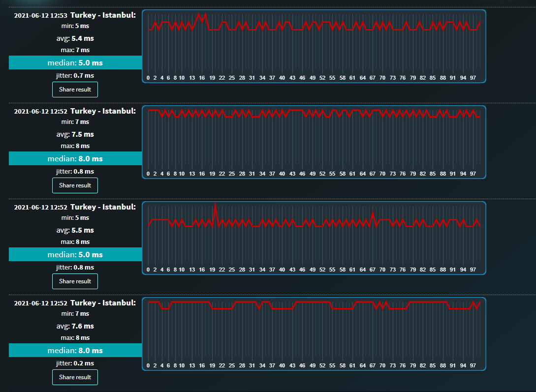Click the 'jitter: 0.2 ms' value
Image resolution: width=536 pixels, height=392 pixels.
75,363
